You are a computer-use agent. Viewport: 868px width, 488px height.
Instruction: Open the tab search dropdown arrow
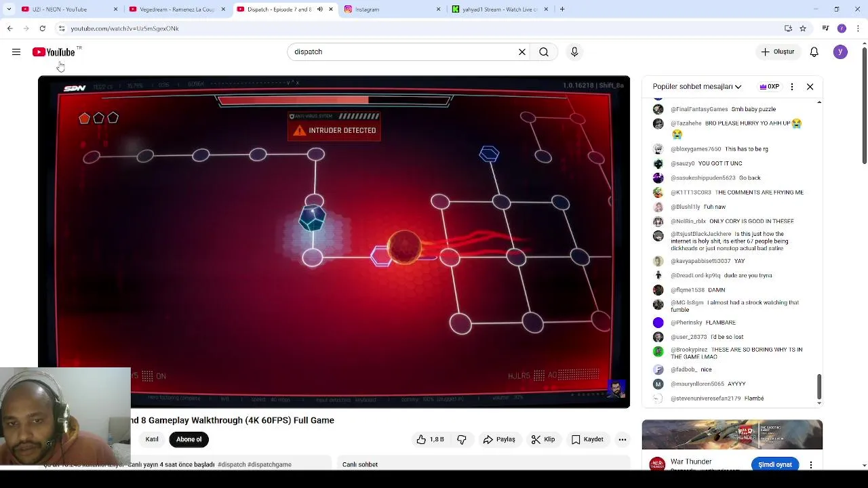[x=9, y=9]
